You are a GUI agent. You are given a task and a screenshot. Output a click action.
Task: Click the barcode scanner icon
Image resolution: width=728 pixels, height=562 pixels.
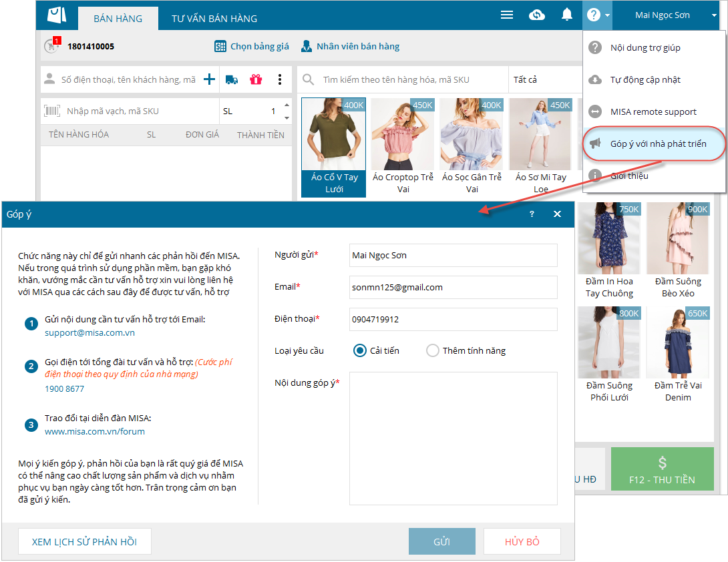click(52, 111)
